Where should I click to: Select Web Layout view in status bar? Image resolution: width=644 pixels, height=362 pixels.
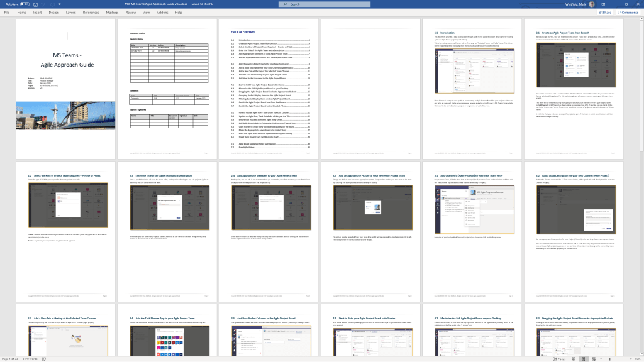(x=593, y=358)
